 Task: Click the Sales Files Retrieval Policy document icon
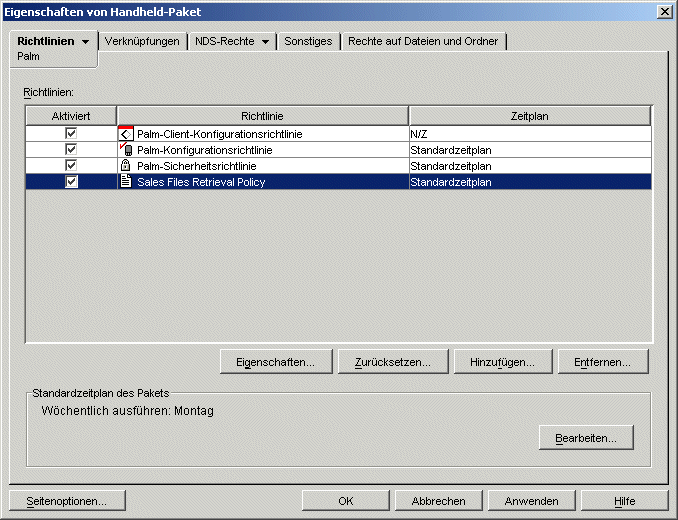click(x=126, y=182)
